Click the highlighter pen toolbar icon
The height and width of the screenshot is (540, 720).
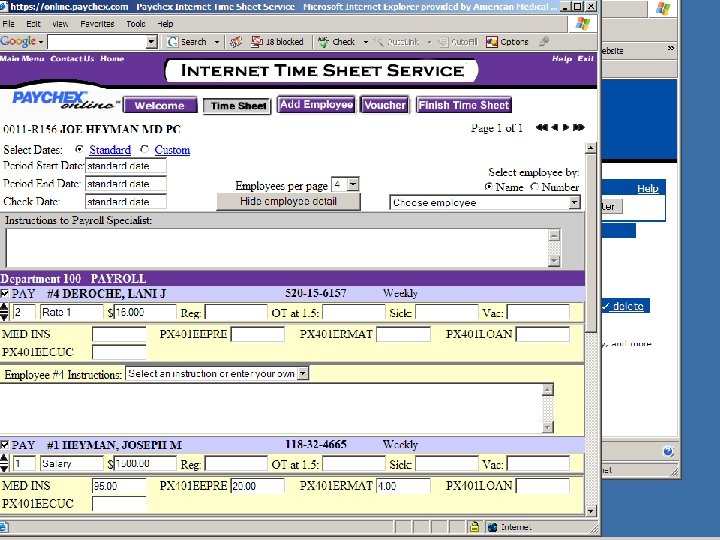[x=545, y=42]
